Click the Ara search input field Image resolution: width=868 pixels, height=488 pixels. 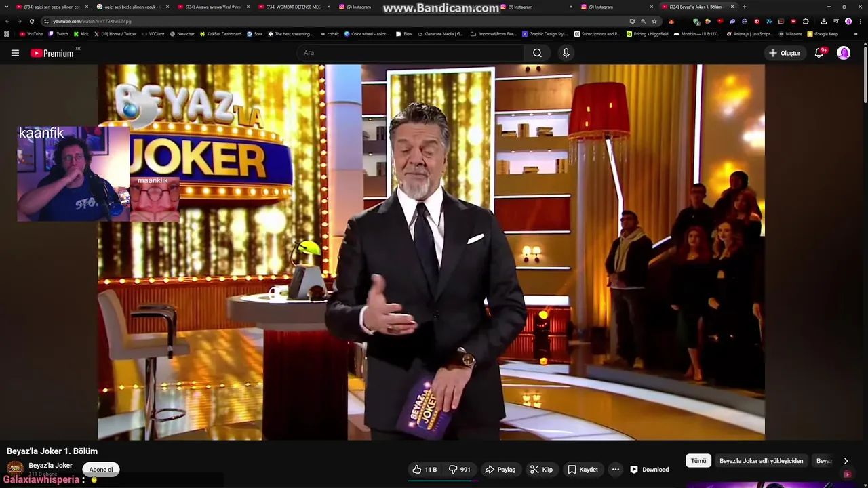click(x=410, y=53)
